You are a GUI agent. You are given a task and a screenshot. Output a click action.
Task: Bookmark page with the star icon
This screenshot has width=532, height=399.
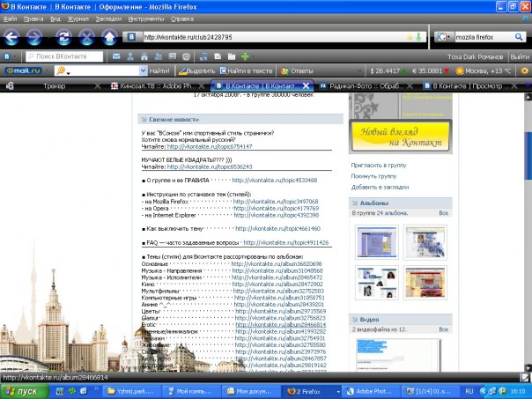pos(410,37)
